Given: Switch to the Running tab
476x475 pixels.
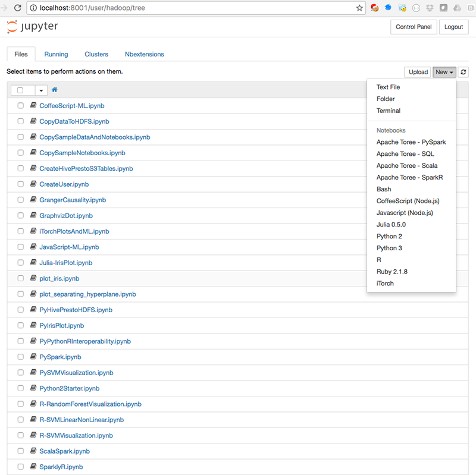Looking at the screenshot, I should (x=56, y=54).
